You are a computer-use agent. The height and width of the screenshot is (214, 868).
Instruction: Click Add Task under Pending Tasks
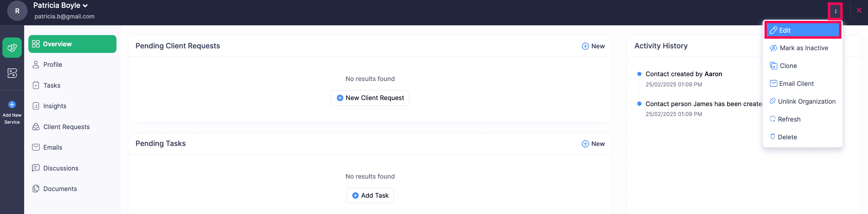click(370, 195)
